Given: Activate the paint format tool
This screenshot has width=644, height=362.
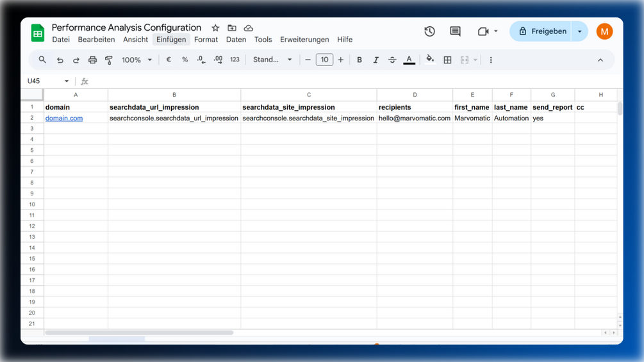Looking at the screenshot, I should [109, 60].
